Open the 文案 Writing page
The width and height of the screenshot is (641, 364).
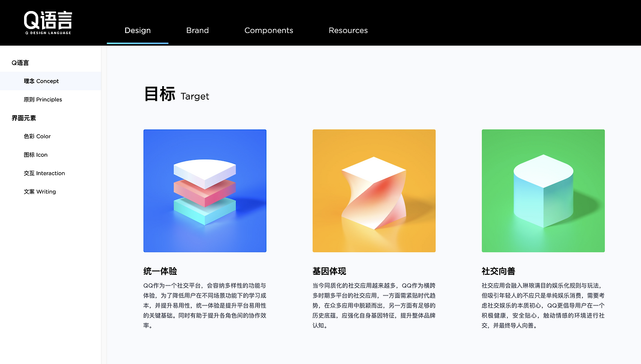tap(51, 192)
